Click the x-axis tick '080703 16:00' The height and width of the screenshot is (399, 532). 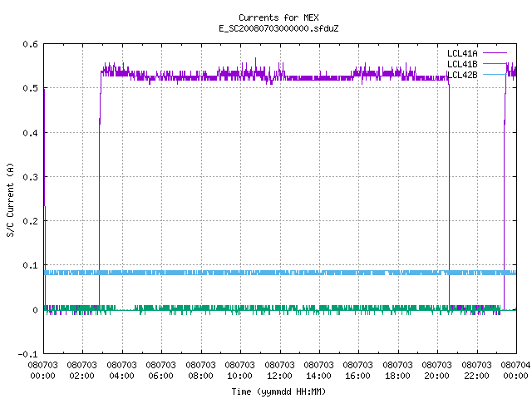pyautogui.click(x=358, y=371)
